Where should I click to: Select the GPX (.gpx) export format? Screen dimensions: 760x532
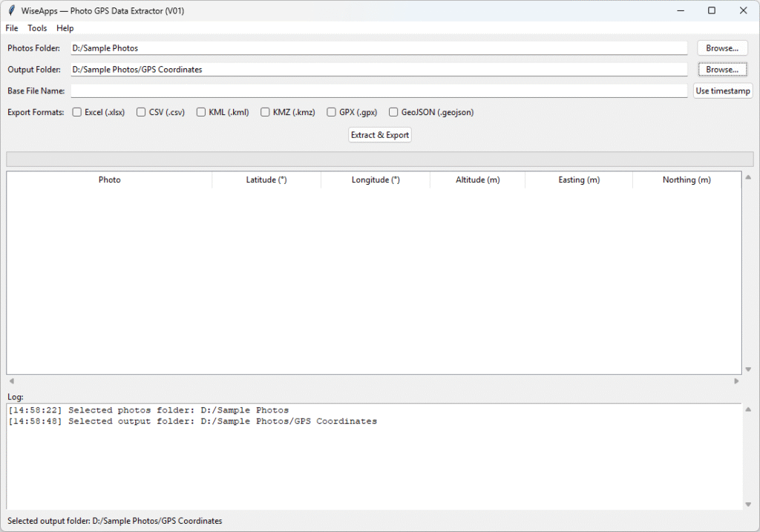(x=332, y=113)
